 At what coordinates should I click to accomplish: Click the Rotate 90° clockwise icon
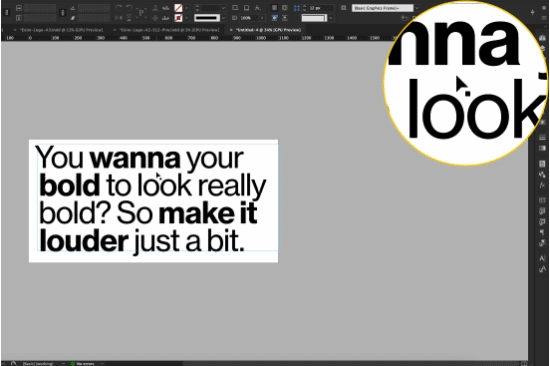(119, 8)
